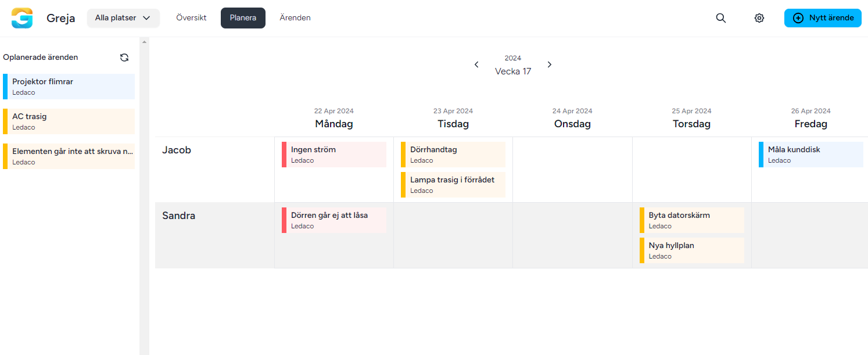Create new task with Nytt ärende

822,18
